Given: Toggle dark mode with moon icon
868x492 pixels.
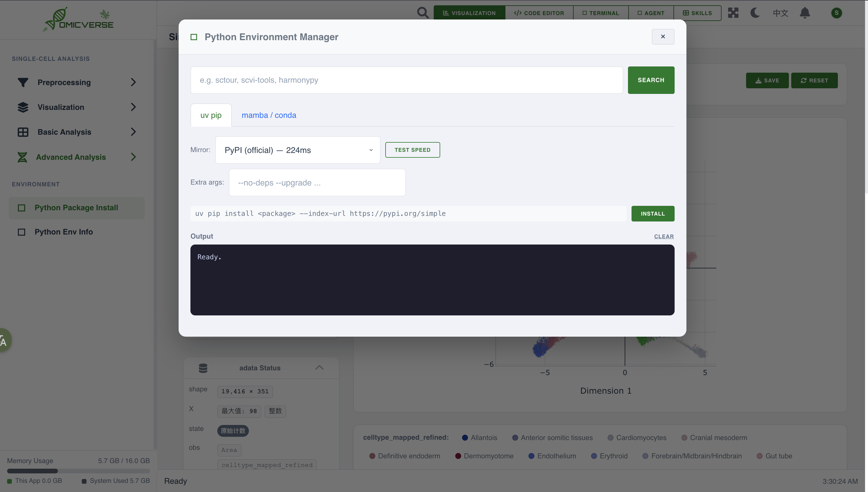Looking at the screenshot, I should (755, 13).
